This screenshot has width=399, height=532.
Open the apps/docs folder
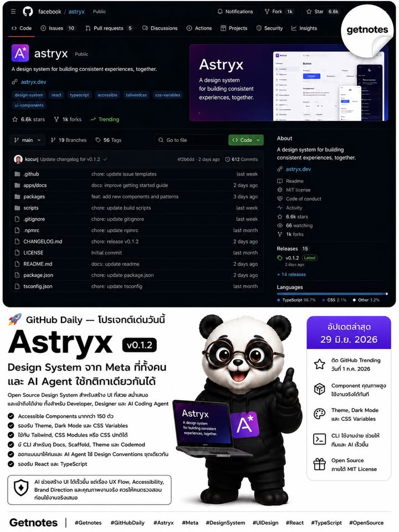point(35,185)
